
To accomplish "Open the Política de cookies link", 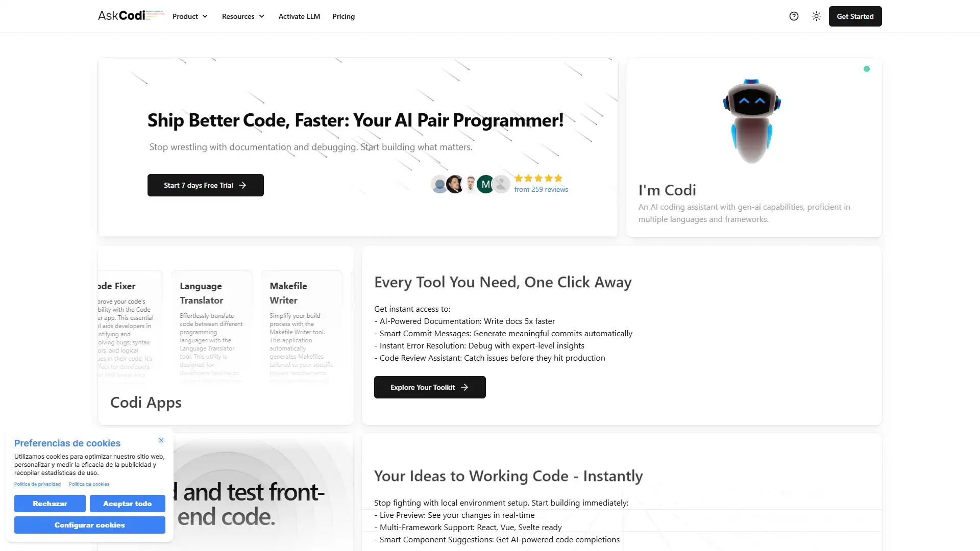I will click(89, 484).
